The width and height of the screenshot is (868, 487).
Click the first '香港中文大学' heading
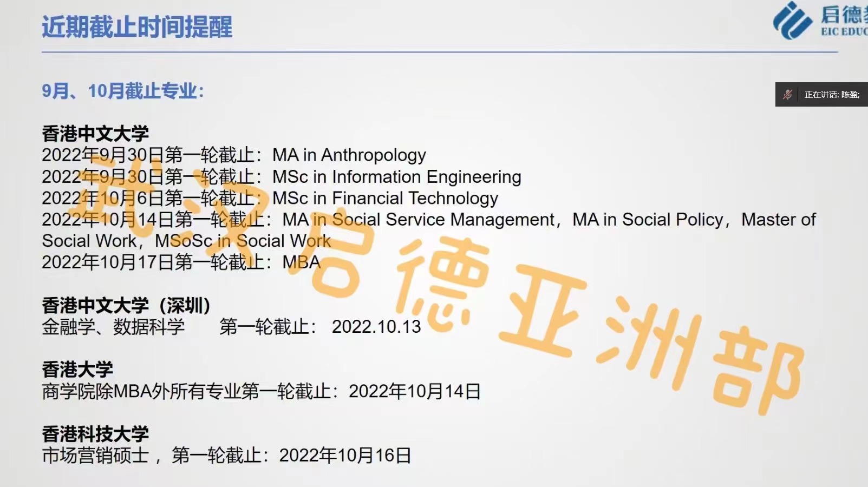95,133
